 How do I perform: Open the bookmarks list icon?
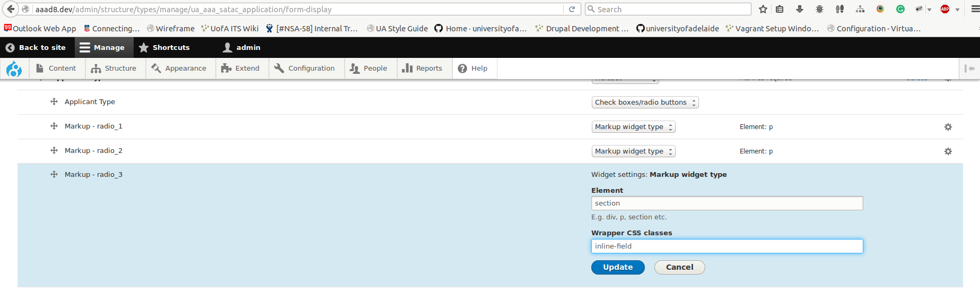780,9
